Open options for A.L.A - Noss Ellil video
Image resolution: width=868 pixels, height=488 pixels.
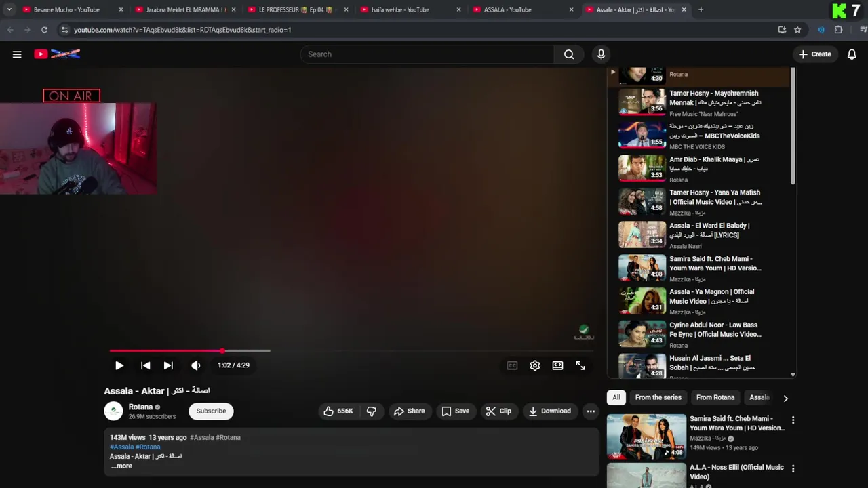click(x=793, y=469)
